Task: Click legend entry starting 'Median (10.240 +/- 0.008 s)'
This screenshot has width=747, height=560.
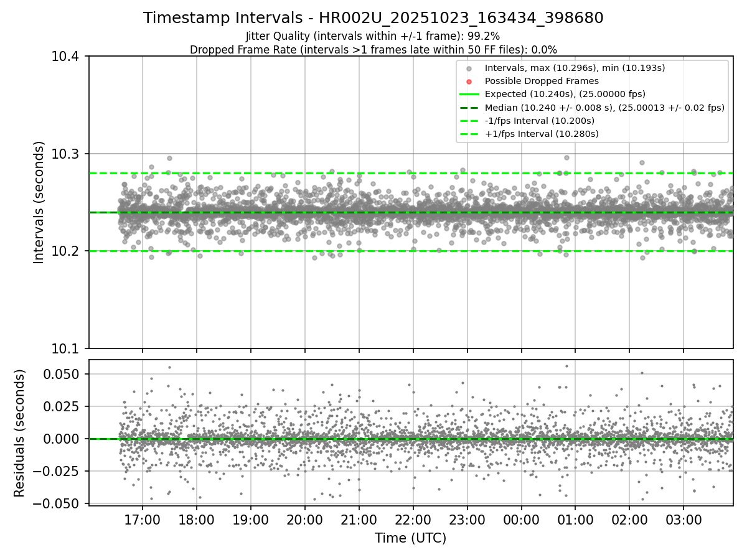Action: click(604, 107)
